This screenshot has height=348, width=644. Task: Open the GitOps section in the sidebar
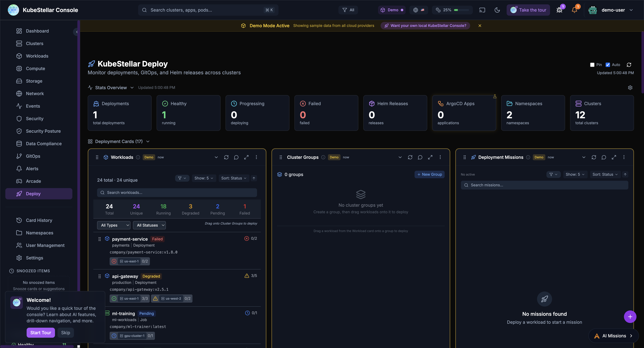(x=33, y=156)
